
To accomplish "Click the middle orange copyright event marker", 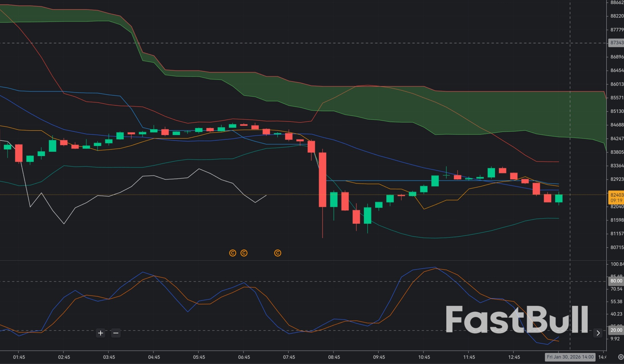I will [244, 253].
